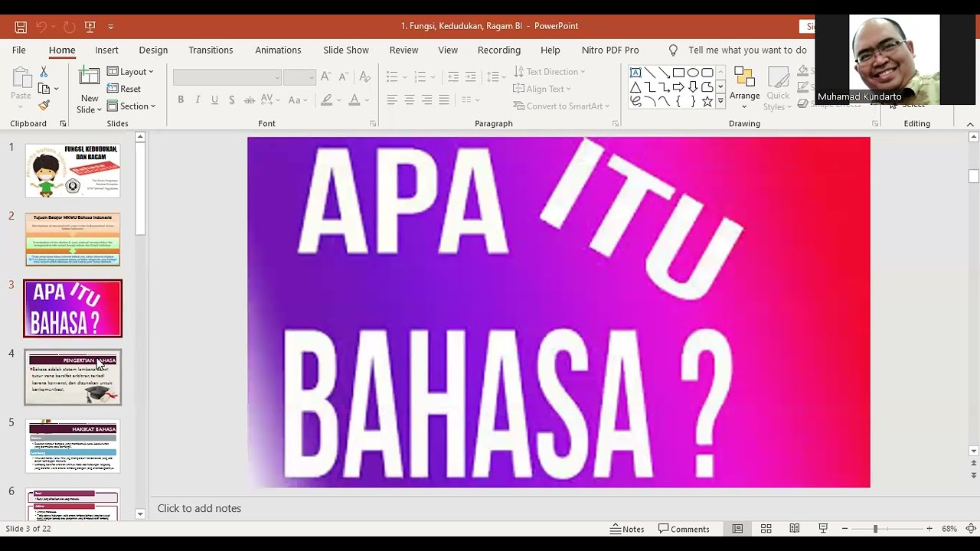Choose the Isosceles Triangle shape
This screenshot has width=980, height=551.
(635, 87)
